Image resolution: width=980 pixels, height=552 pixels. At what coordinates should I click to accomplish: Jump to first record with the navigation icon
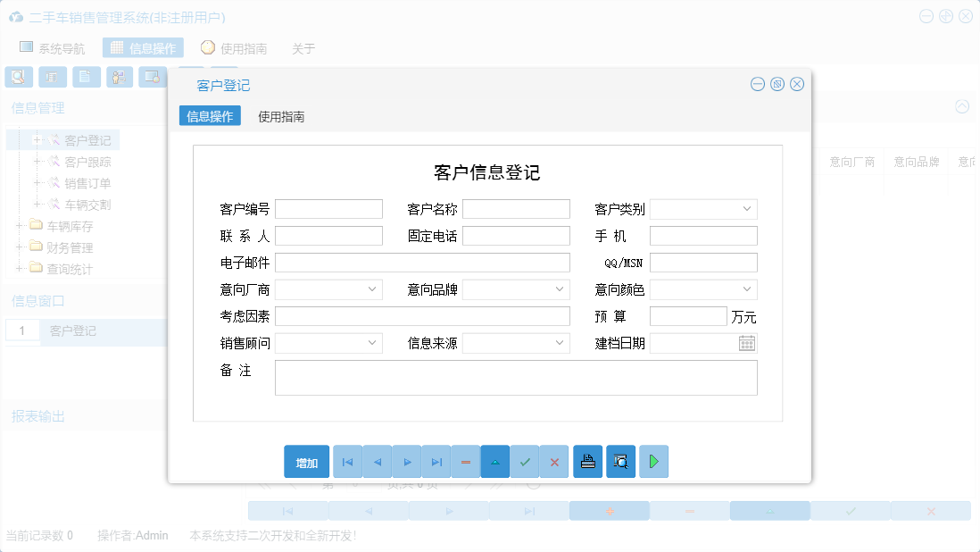(x=347, y=462)
